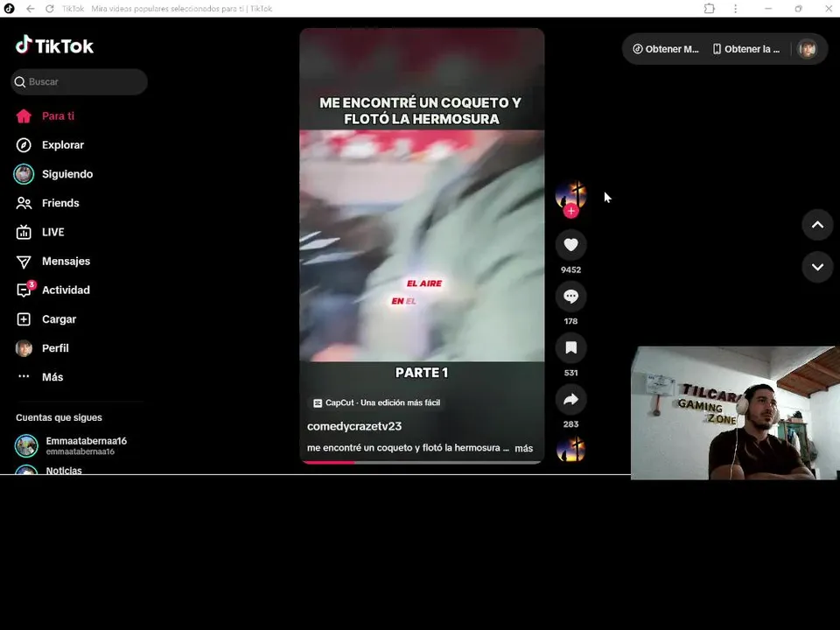Open creator avatar above the like button

[x=570, y=194]
